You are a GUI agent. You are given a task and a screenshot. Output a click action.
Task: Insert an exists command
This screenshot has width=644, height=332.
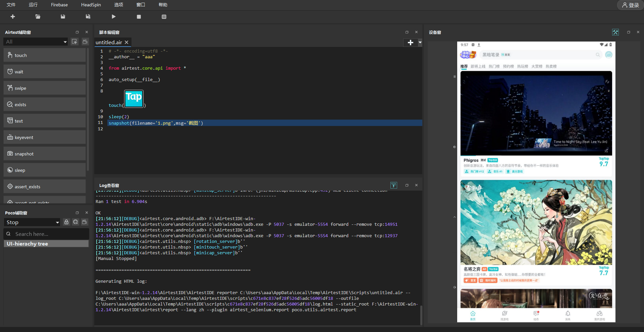(45, 105)
